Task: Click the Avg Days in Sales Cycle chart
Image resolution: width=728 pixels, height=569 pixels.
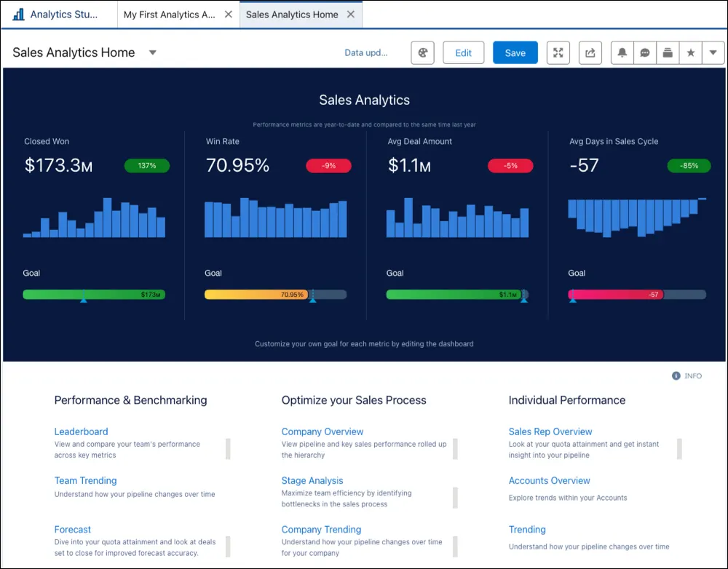Action: pyautogui.click(x=637, y=218)
